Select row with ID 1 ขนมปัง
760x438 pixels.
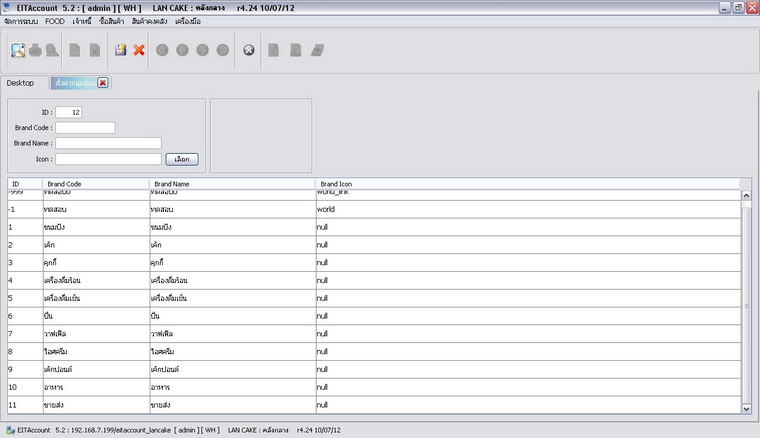(x=374, y=227)
